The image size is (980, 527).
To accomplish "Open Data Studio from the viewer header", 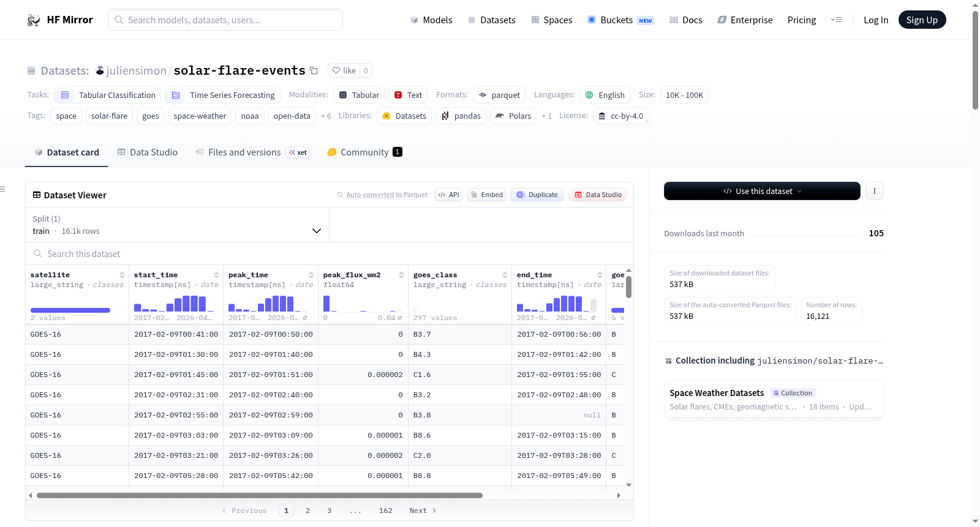I will point(598,195).
